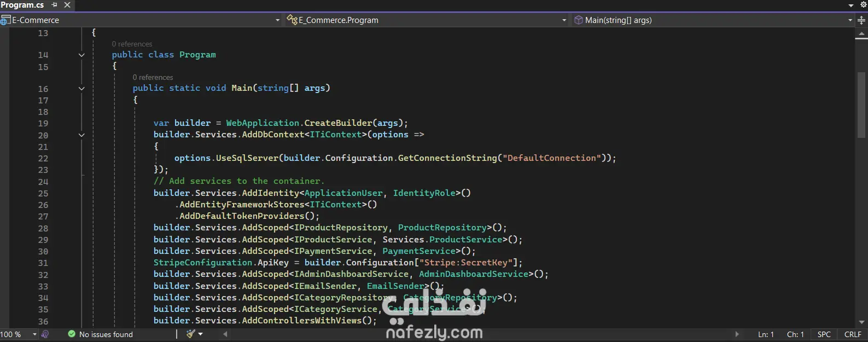Image resolution: width=868 pixels, height=342 pixels.
Task: Click the scrollbar up arrow
Action: click(861, 34)
